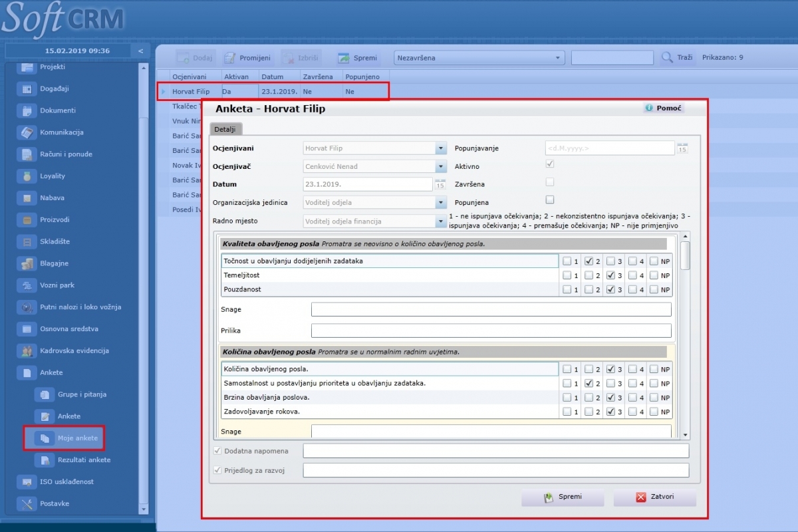Check rating 4 for Temeljitost

point(632,275)
